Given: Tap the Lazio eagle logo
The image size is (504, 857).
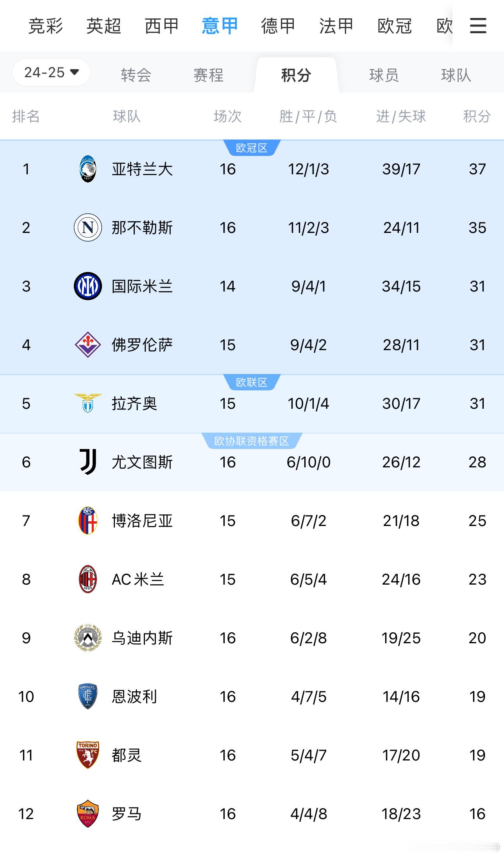Looking at the screenshot, I should (88, 403).
